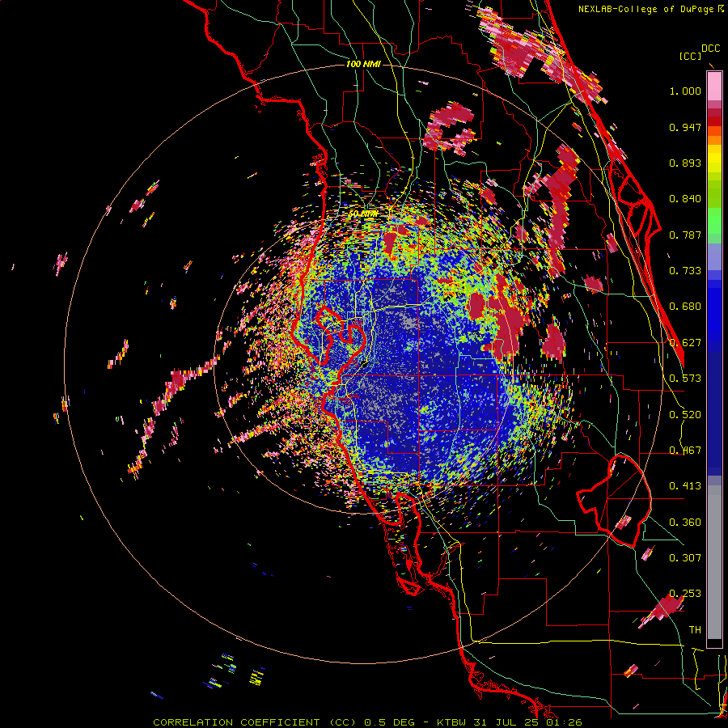Click the 100 NMI range ring label
The image size is (728, 728).
(363, 64)
